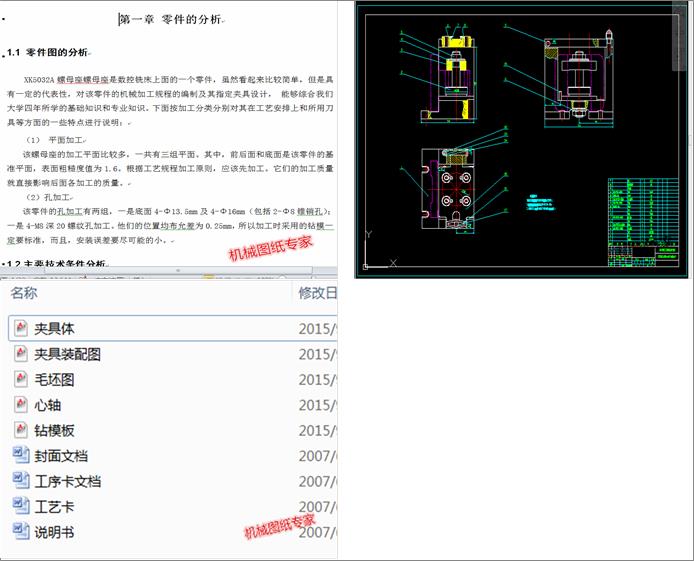694x561 pixels.
Task: Select file name 夹具装配图
Action: click(68, 354)
